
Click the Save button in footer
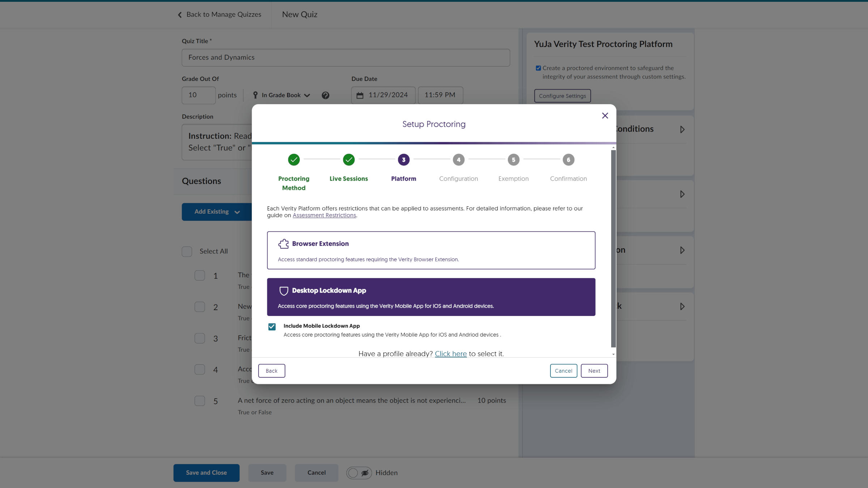pyautogui.click(x=267, y=473)
